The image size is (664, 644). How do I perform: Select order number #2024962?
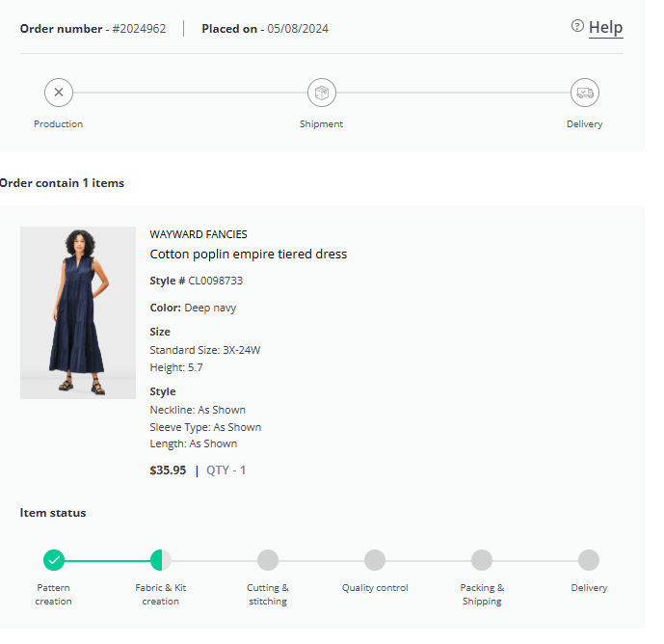pos(139,29)
